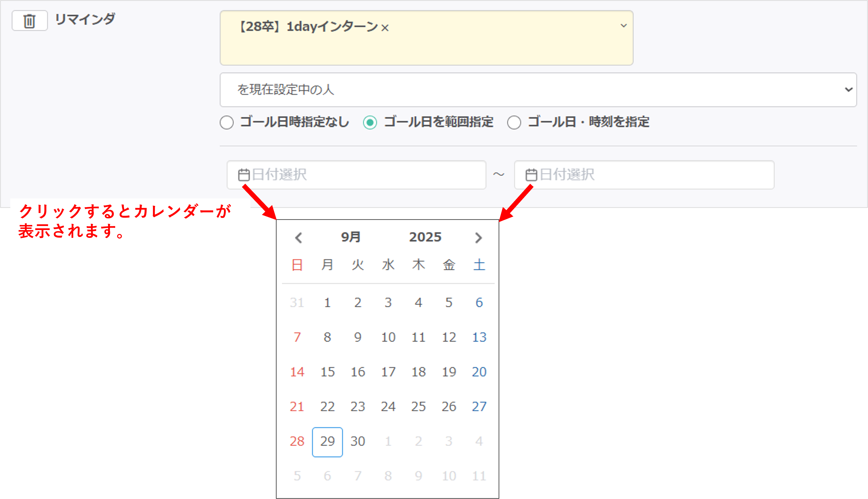Choose September 15 in the calendar
The width and height of the screenshot is (868, 499).
tap(327, 372)
